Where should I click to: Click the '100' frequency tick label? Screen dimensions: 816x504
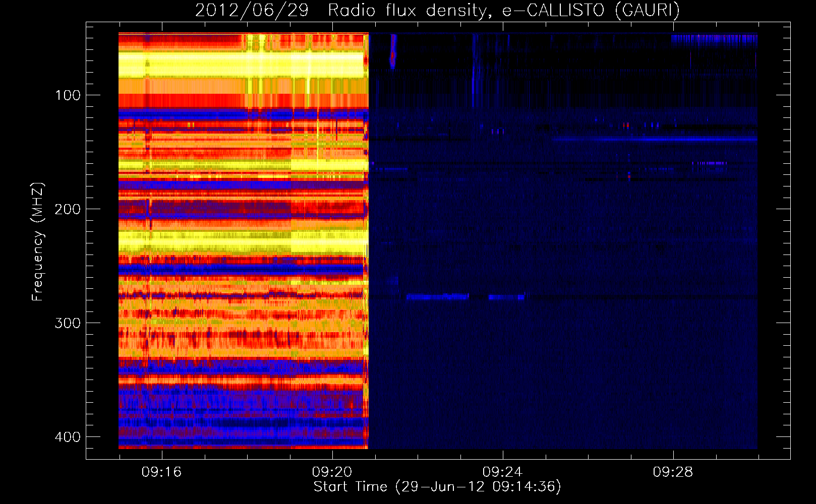tap(68, 95)
